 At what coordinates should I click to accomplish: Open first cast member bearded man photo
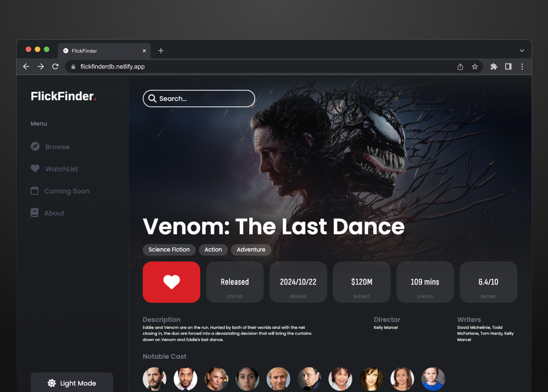point(154,379)
